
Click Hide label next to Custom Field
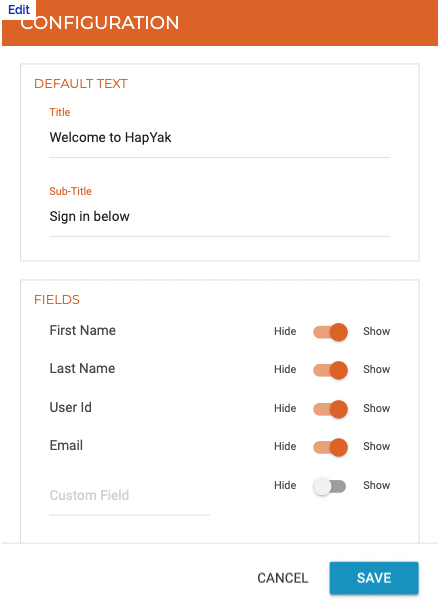point(285,485)
